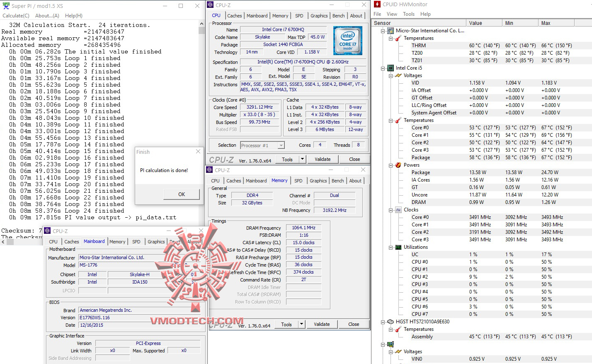Open the About...(A) menu in Super PI
The width and height of the screenshot is (592, 364).
(x=47, y=16)
